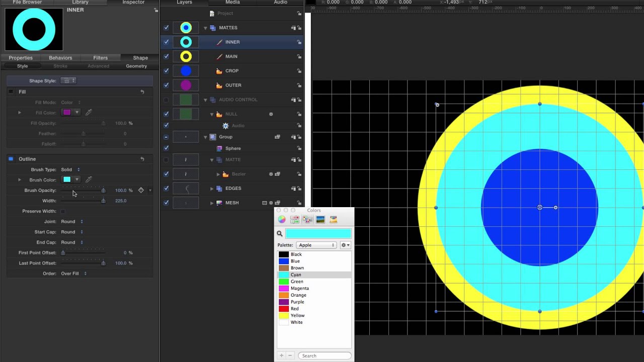This screenshot has width=644, height=362.
Task: Hide the MAIN layer
Action: click(166, 56)
